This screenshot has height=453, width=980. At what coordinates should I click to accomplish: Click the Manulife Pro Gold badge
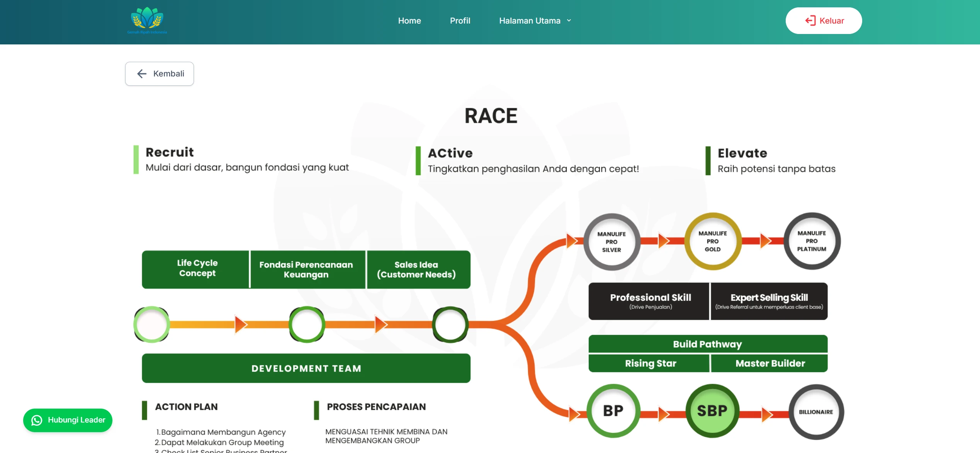713,241
